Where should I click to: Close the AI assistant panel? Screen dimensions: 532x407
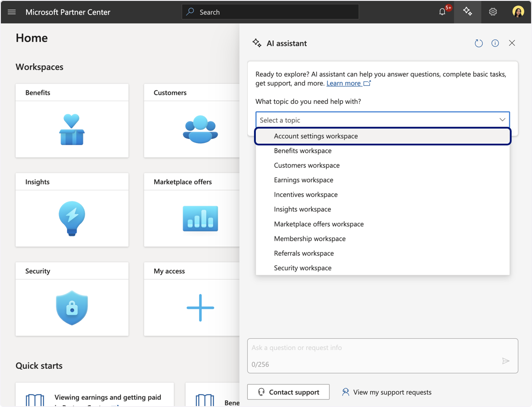pos(512,43)
